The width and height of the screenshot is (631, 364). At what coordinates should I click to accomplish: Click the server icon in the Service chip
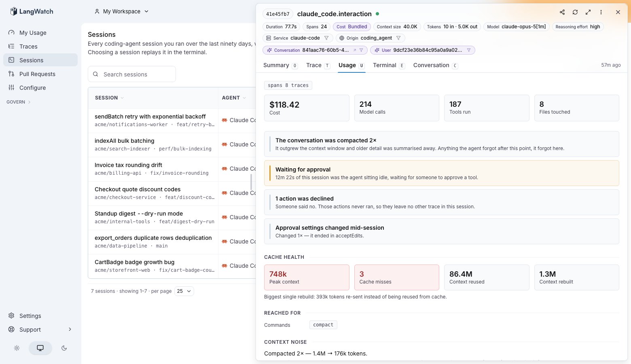pyautogui.click(x=269, y=38)
